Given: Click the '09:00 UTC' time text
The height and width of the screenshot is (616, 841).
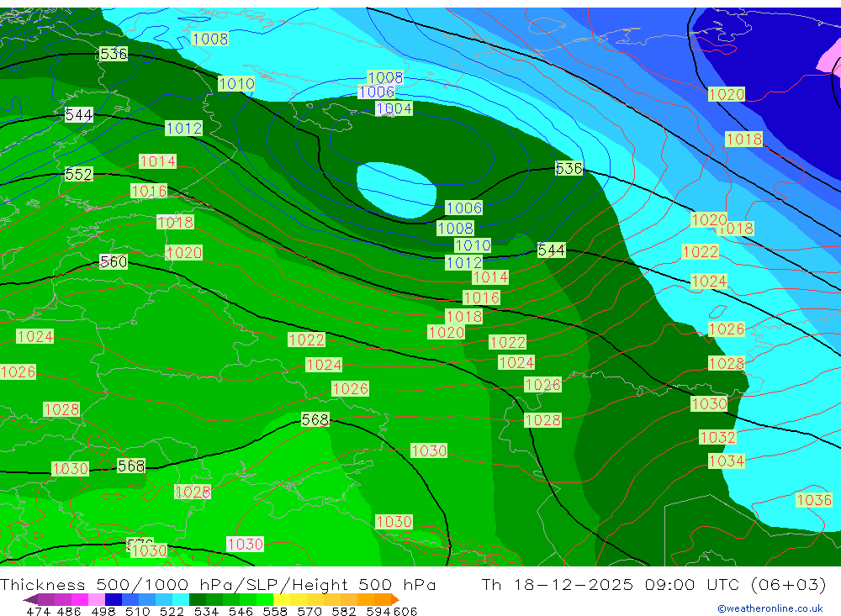Looking at the screenshot, I should 695,584.
